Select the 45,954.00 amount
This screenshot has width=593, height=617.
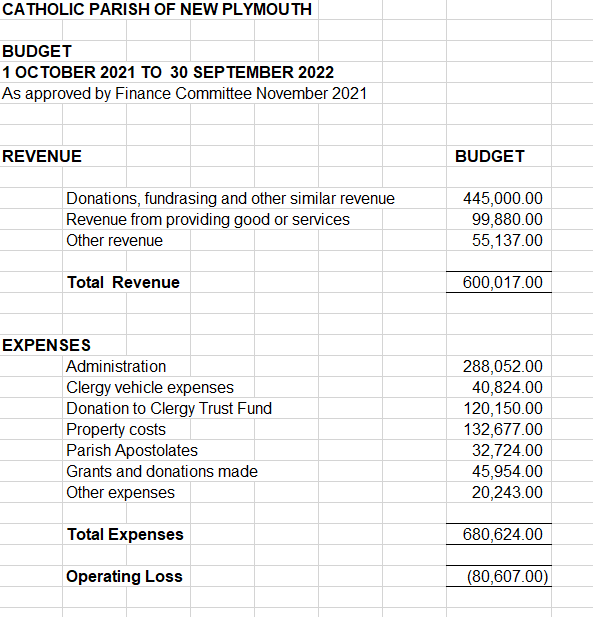click(x=507, y=471)
